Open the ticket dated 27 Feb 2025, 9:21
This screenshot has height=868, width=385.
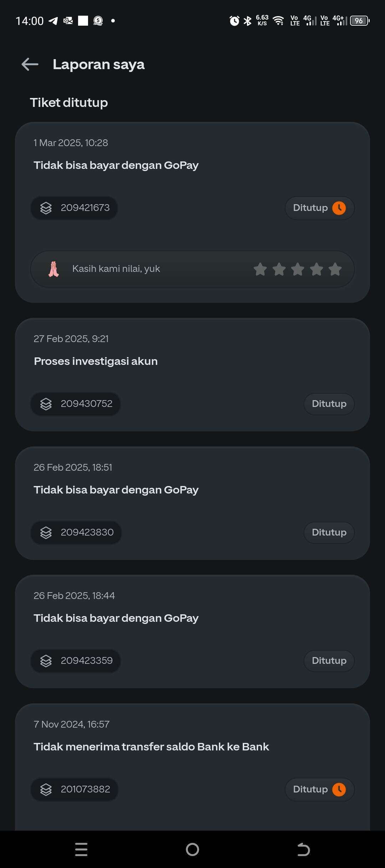coord(192,375)
